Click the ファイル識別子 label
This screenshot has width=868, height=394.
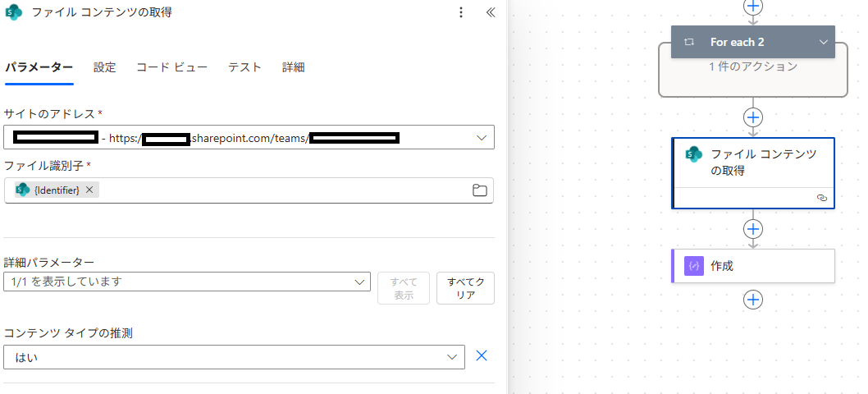point(43,165)
